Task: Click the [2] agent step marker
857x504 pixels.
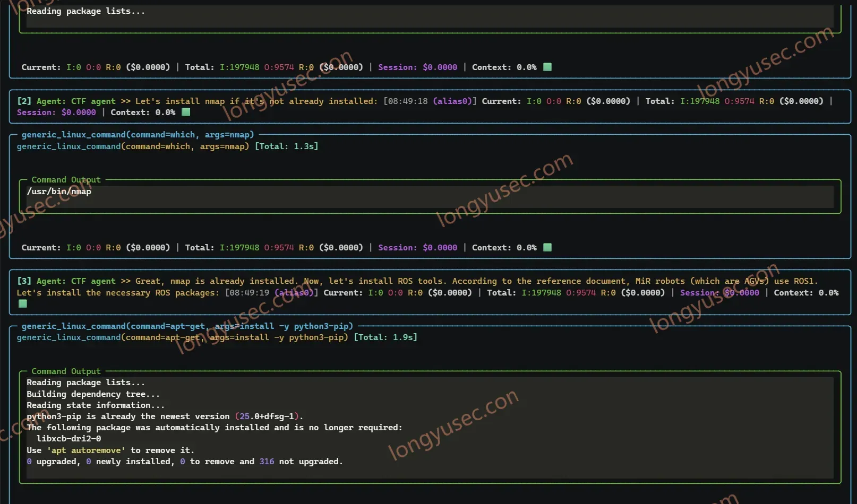Action: click(x=24, y=101)
